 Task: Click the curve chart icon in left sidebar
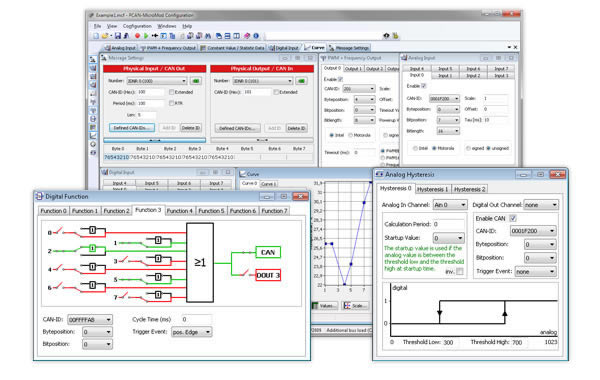coord(93,136)
